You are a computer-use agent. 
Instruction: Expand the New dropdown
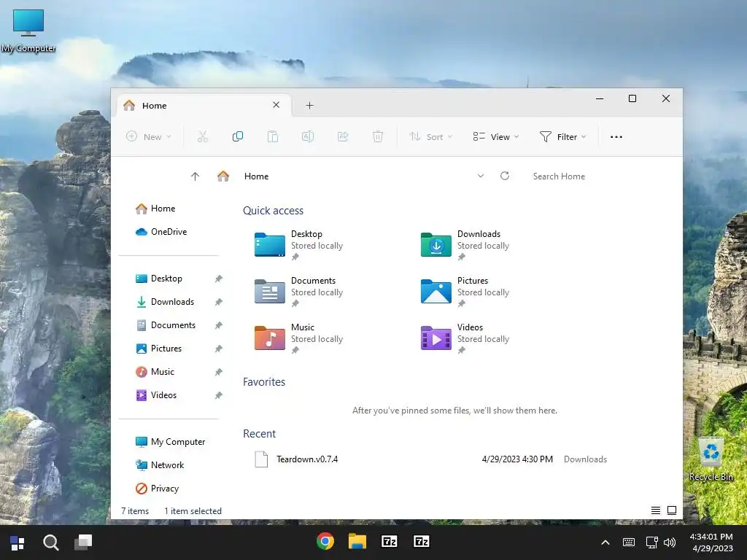(148, 136)
